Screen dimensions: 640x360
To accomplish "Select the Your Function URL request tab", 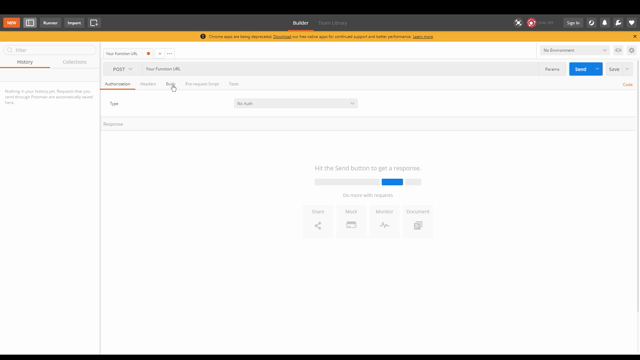I will pos(122,53).
